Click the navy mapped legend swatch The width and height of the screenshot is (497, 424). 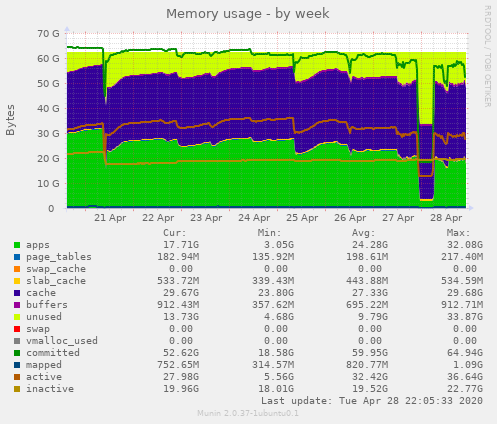(x=17, y=365)
